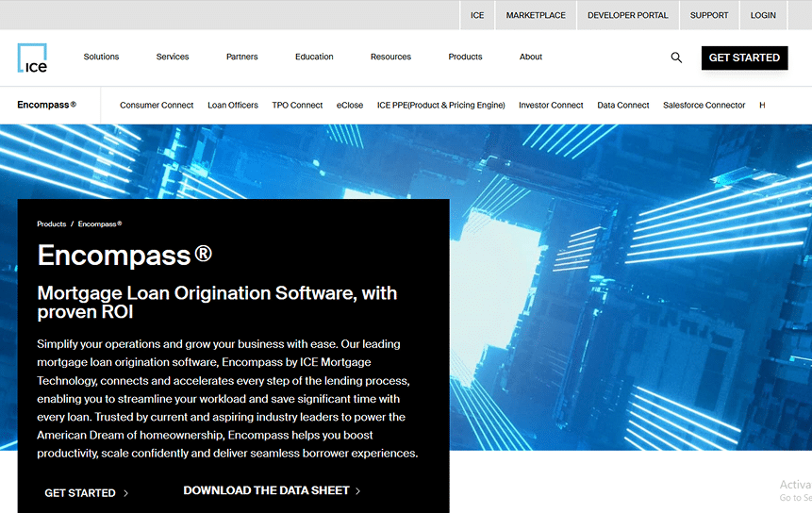Open the Partners menu
Viewport: 812px width, 513px height.
241,57
